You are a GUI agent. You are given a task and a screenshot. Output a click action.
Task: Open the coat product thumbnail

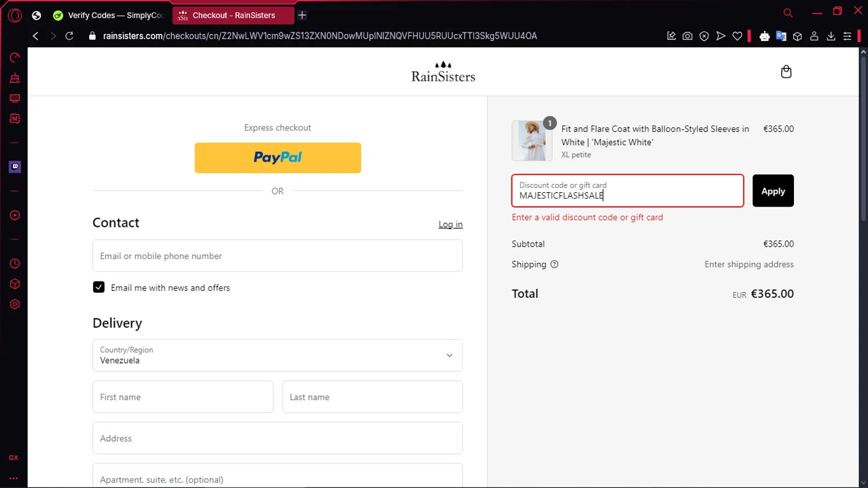tap(532, 141)
